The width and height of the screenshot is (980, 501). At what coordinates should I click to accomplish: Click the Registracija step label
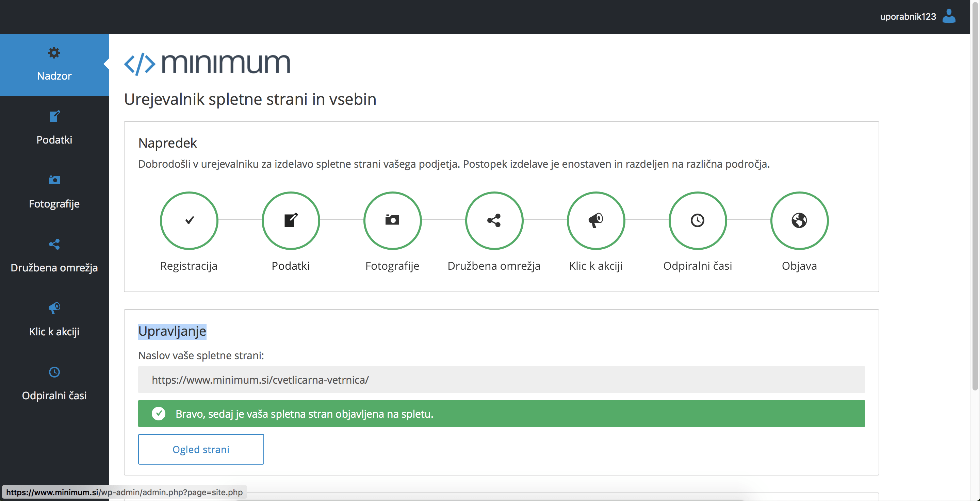click(x=189, y=266)
